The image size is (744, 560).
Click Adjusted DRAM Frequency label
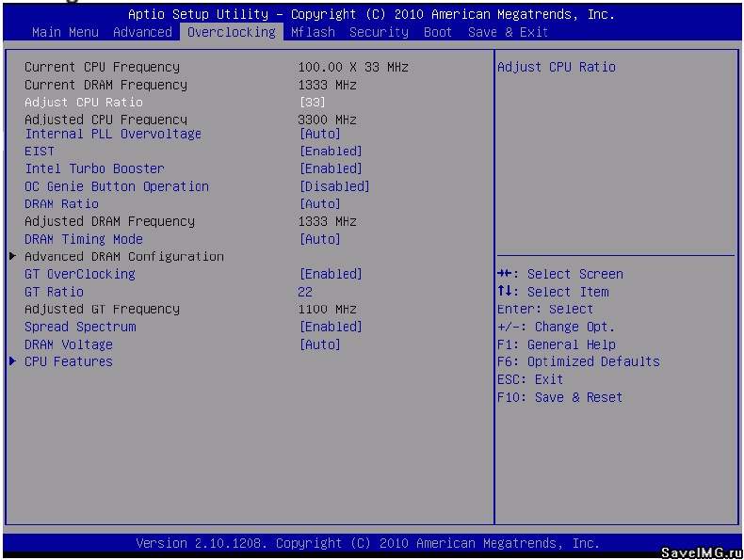[109, 221]
